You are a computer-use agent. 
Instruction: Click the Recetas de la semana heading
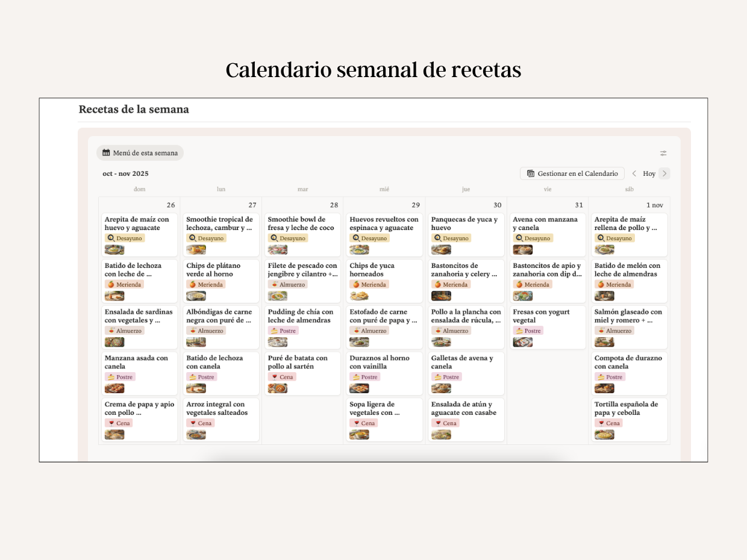coord(133,110)
